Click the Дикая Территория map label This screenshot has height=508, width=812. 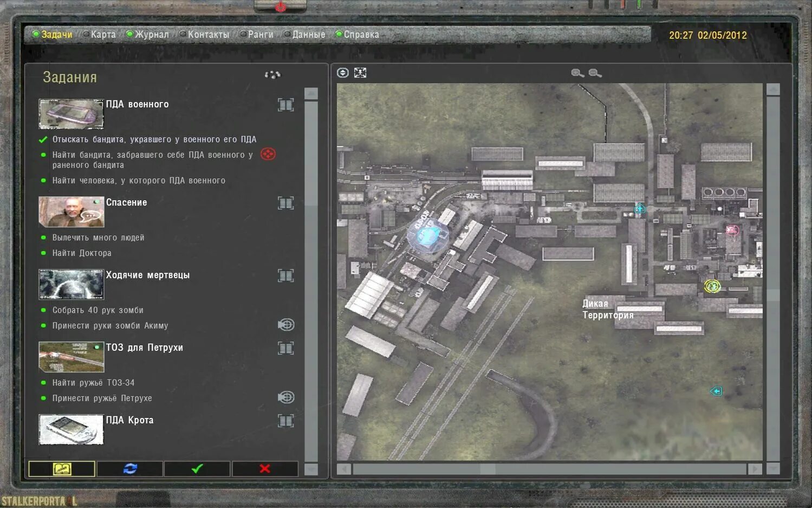point(608,309)
